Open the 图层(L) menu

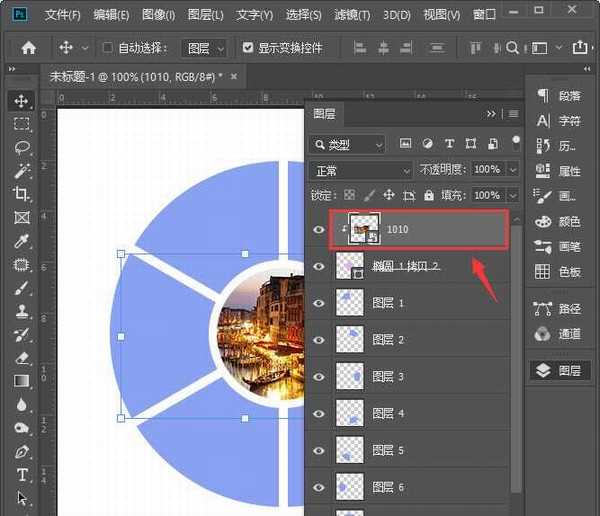pyautogui.click(x=206, y=15)
